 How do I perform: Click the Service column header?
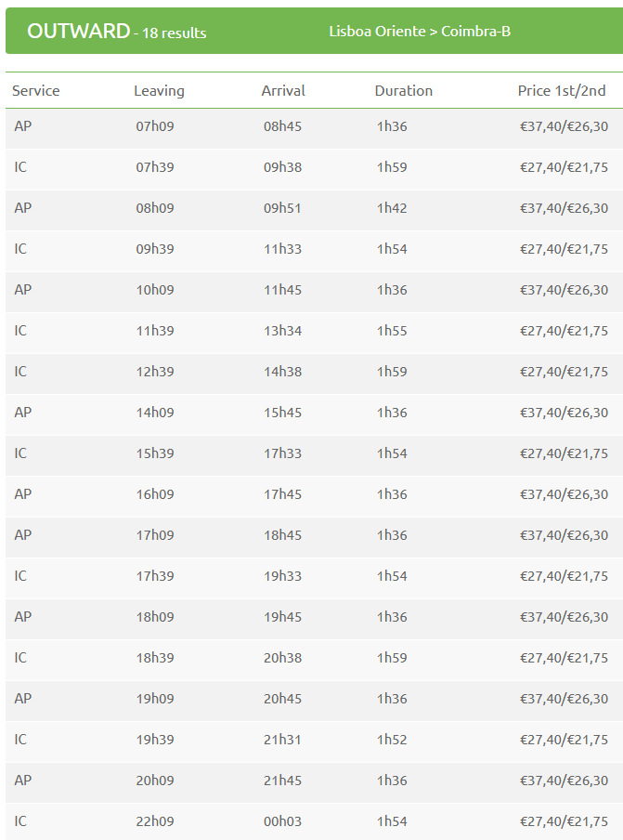(x=36, y=90)
